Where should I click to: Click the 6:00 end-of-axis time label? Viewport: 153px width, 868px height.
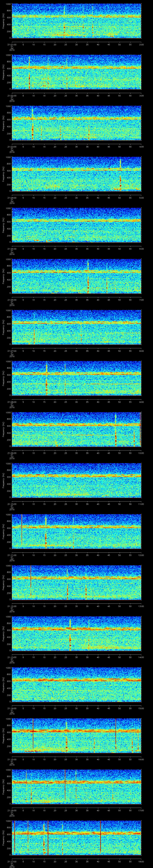[x=141, y=248]
